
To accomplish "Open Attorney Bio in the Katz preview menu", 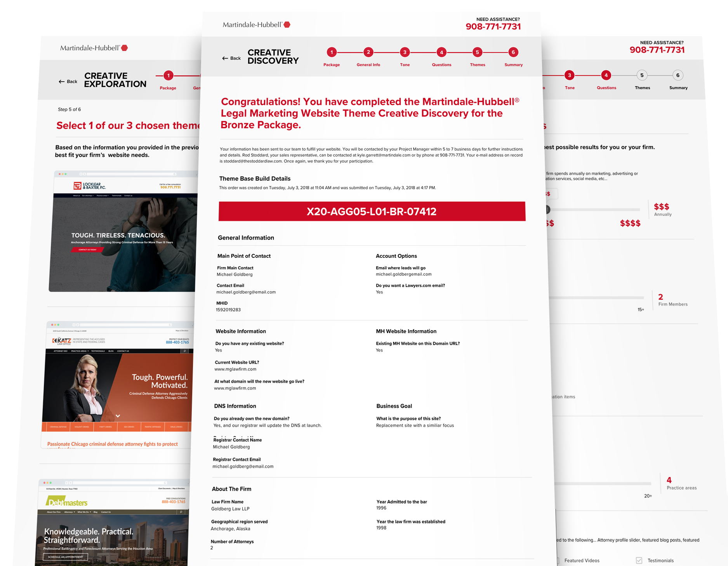I will tap(61, 351).
